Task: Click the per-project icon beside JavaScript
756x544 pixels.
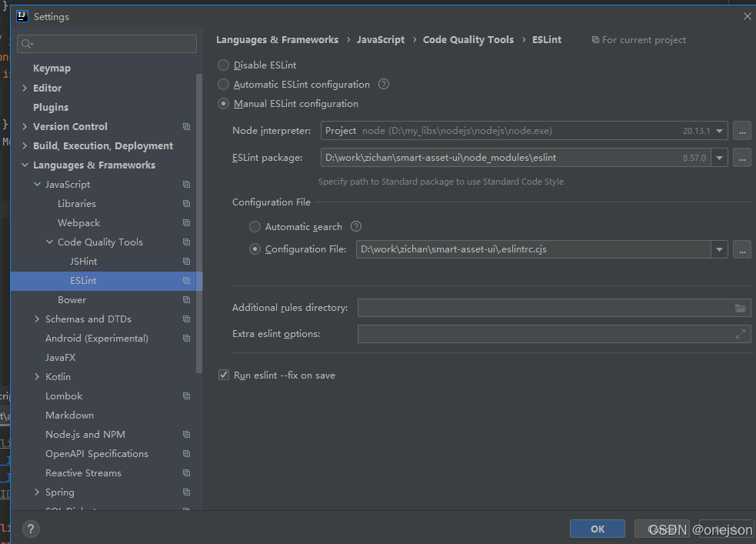Action: (187, 184)
